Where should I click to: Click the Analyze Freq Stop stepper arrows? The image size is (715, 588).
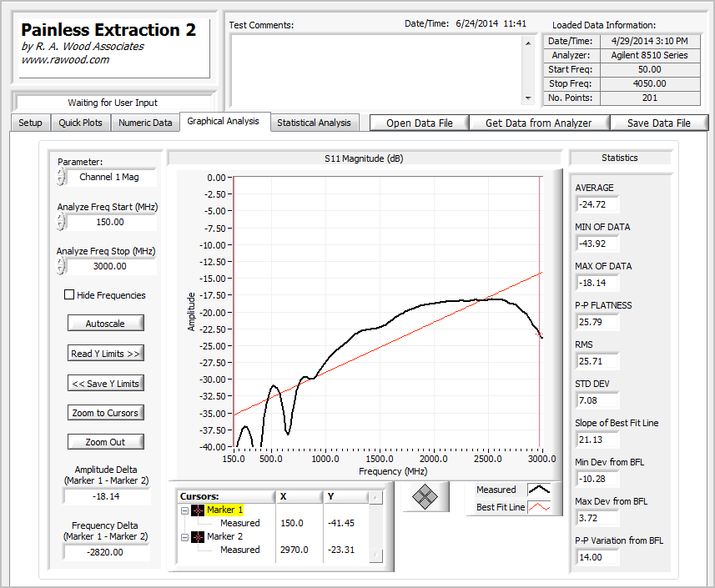pyautogui.click(x=61, y=266)
